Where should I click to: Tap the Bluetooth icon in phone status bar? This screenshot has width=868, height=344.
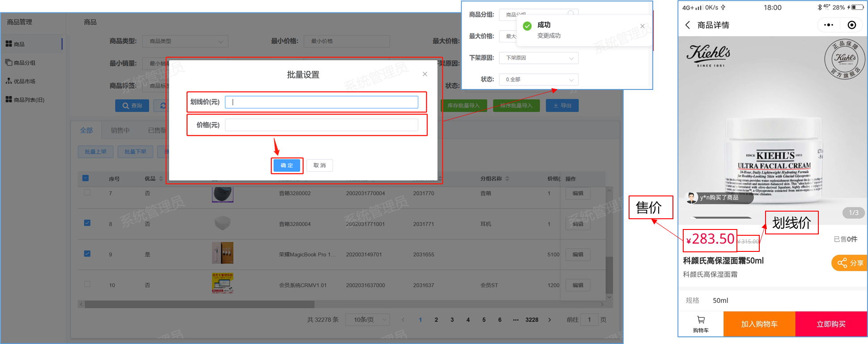(820, 7)
